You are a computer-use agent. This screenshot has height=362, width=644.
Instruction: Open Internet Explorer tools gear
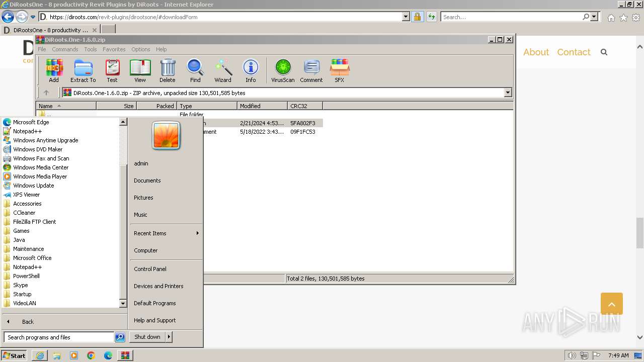point(636,18)
